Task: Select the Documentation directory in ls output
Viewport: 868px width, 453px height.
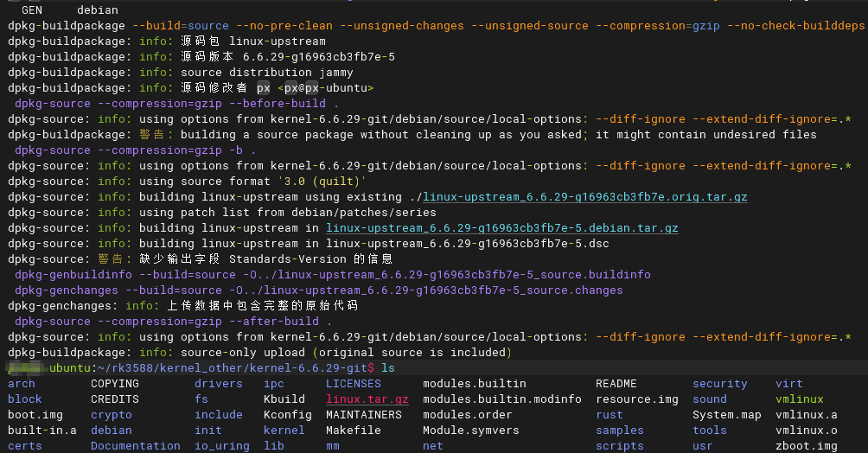Action: pos(136,446)
